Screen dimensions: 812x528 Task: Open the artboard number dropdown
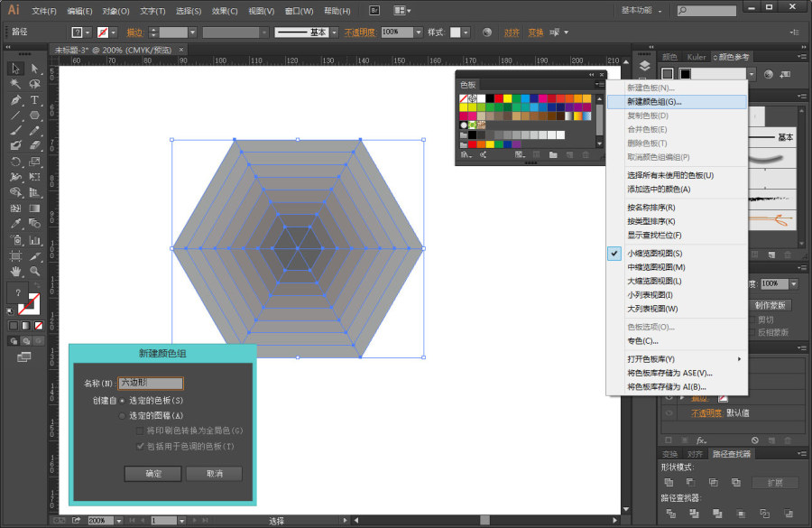coord(181,520)
